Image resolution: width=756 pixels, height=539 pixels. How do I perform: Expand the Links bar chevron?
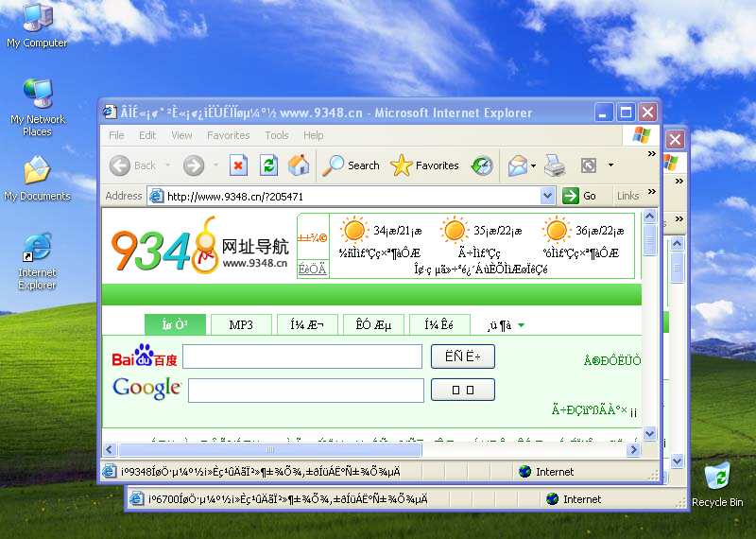(652, 192)
